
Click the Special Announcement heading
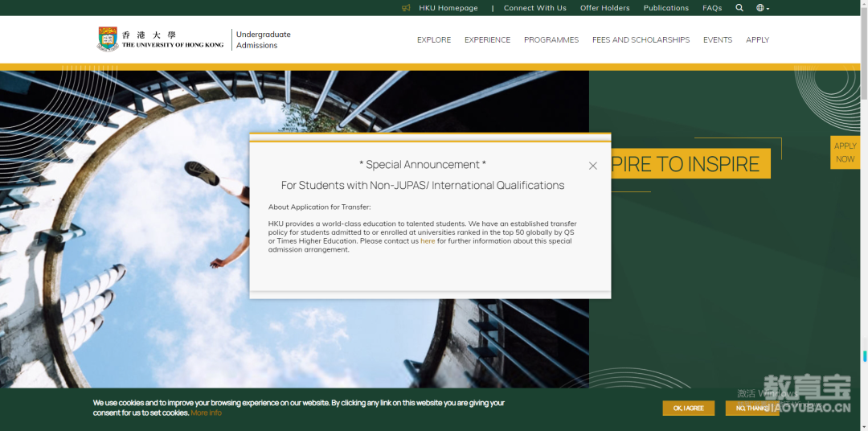pos(423,165)
